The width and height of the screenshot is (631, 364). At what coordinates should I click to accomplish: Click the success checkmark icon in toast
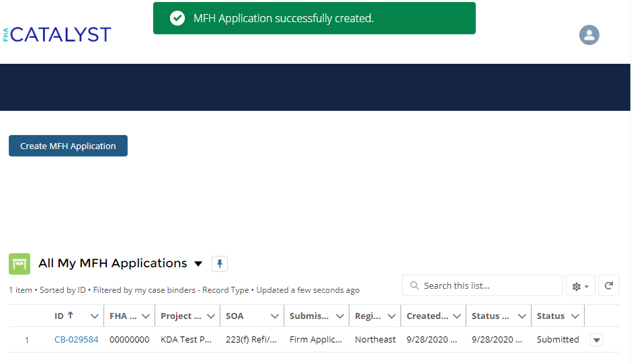point(177,18)
